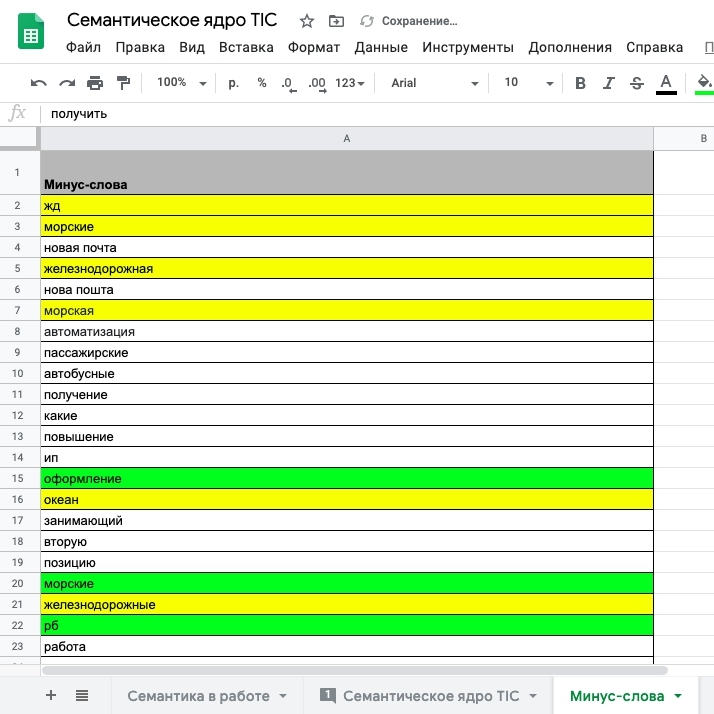Toggle italic text formatting
Image resolution: width=714 pixels, height=714 pixels.
(x=608, y=83)
